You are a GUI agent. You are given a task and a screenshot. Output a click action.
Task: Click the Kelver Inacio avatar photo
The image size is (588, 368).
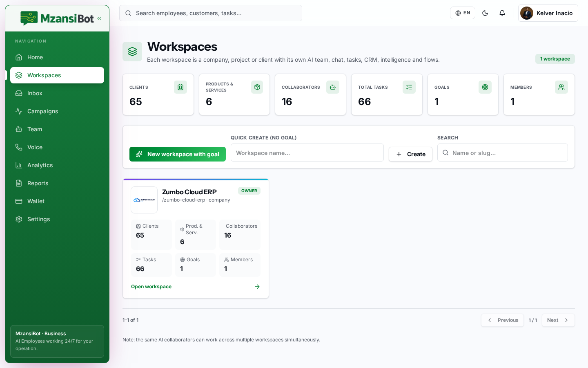(x=527, y=13)
